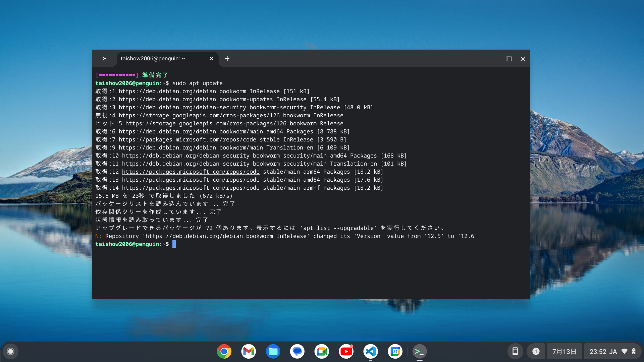Open Google Calendar from the shelf

pos(395,351)
